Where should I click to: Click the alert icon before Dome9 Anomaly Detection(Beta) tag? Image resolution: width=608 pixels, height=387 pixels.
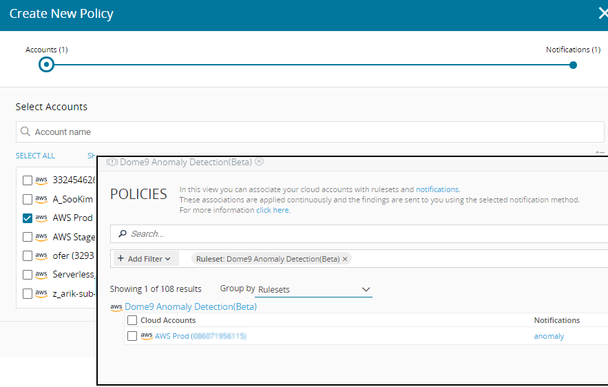(x=112, y=162)
